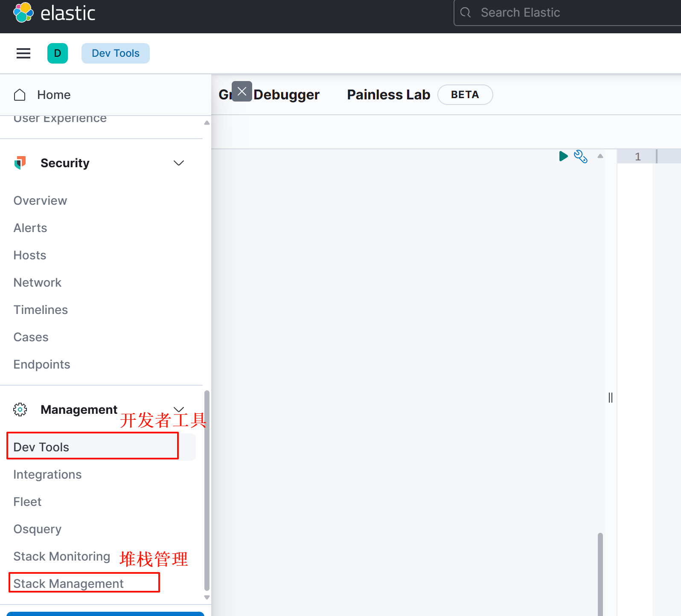The height and width of the screenshot is (616, 681).
Task: Go to Home in sidebar
Action: [54, 95]
